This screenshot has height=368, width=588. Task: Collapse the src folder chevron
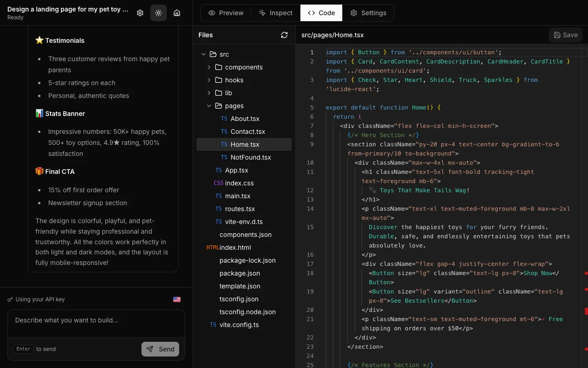[x=204, y=54]
